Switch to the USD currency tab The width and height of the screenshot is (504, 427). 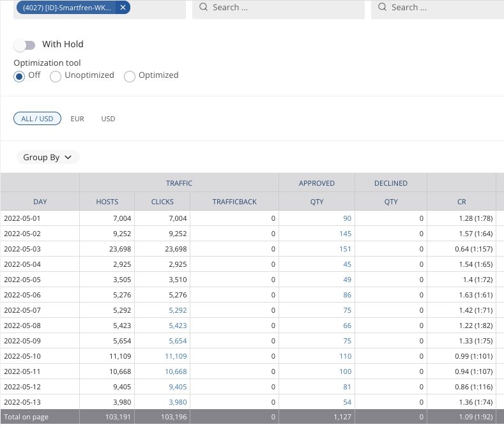point(108,119)
